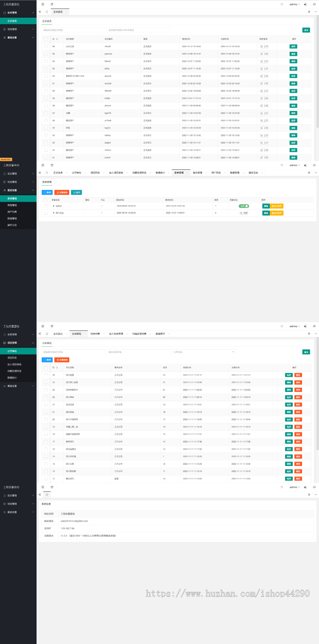Screen dimensions: 319x644
Task: Close the 操作日志 tab in the 菜单管理 panel
Action: 262,173
